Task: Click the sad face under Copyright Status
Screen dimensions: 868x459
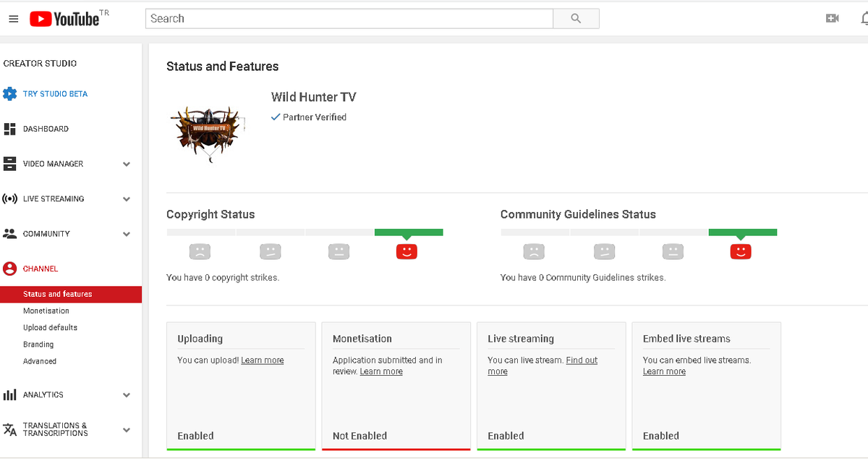Action: [x=200, y=252]
